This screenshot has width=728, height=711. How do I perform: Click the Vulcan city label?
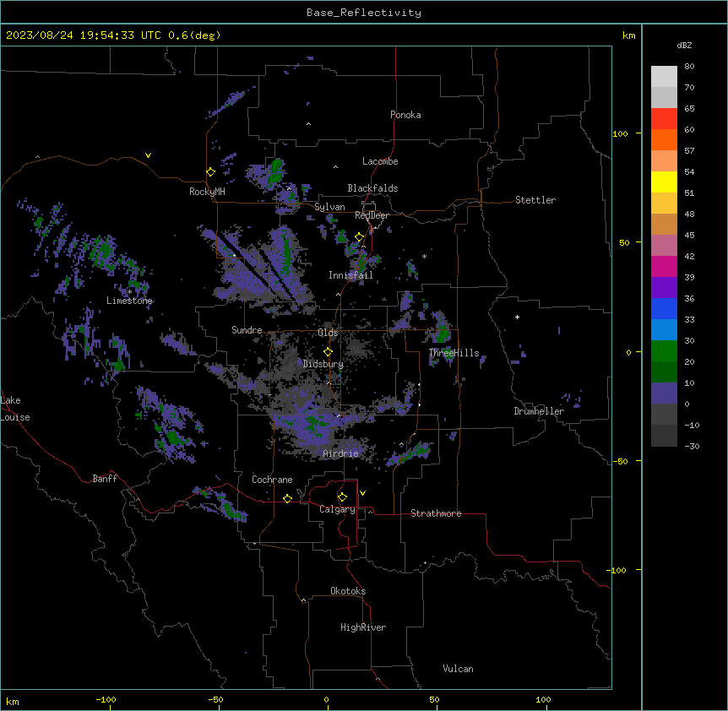(459, 669)
